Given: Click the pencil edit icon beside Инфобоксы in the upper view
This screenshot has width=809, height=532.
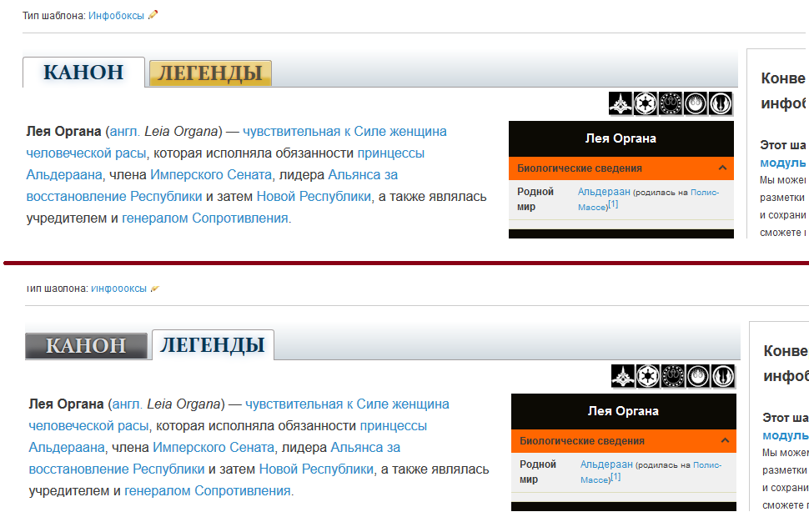Looking at the screenshot, I should [153, 15].
